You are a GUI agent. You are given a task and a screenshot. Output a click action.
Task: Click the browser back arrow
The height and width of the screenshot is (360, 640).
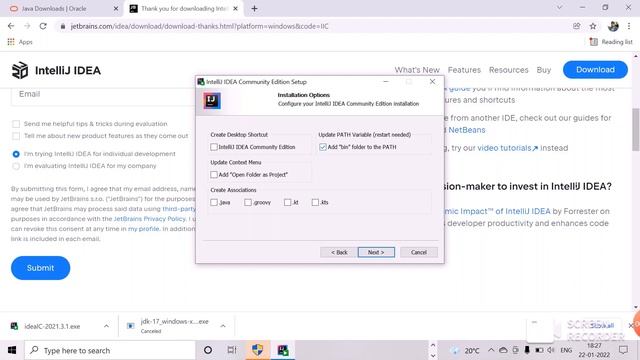click(x=11, y=26)
